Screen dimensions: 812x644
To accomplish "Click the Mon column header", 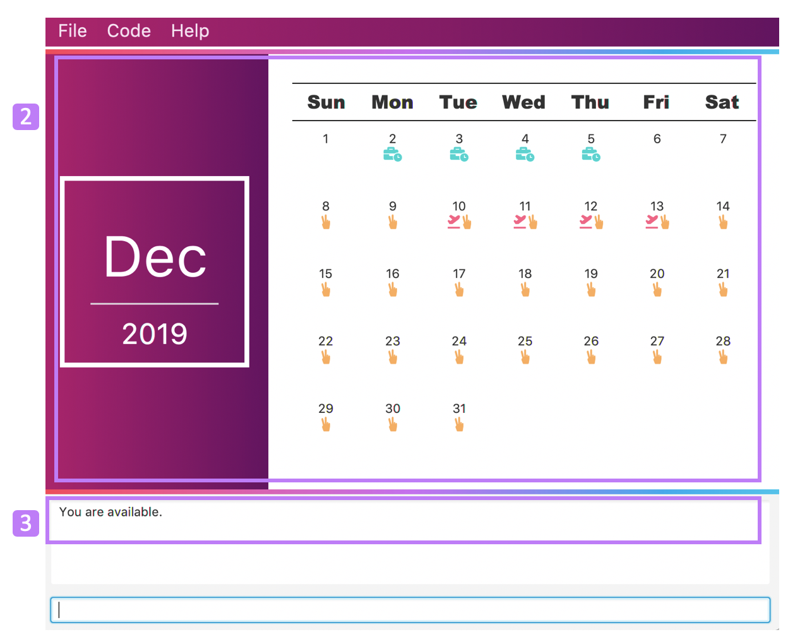I will point(392,102).
